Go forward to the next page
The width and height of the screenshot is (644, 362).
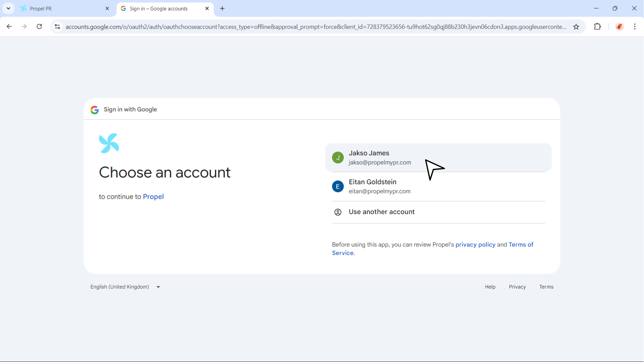(x=24, y=26)
